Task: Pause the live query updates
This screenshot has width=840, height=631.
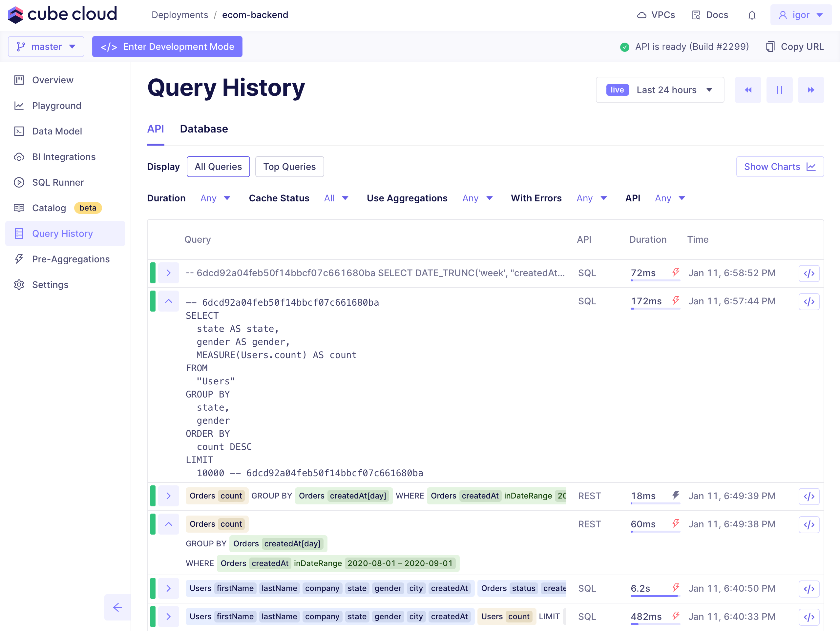Action: (779, 90)
